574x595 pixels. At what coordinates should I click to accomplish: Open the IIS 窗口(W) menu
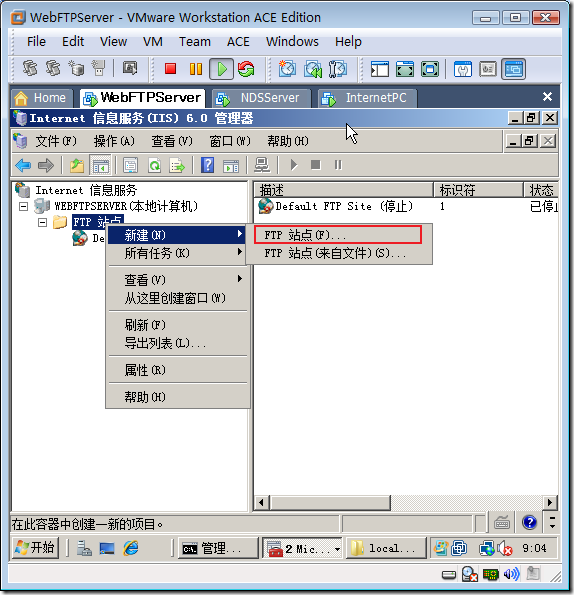[x=230, y=141]
